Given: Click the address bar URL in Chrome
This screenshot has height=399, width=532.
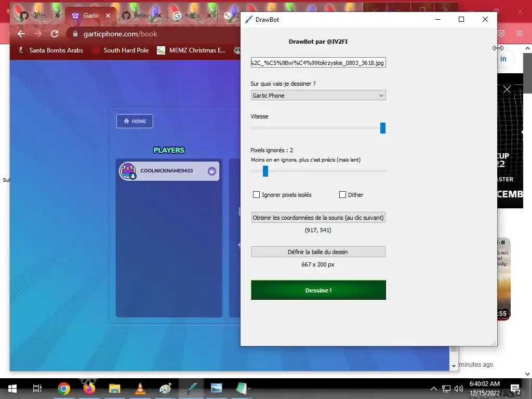Looking at the screenshot, I should tap(120, 34).
